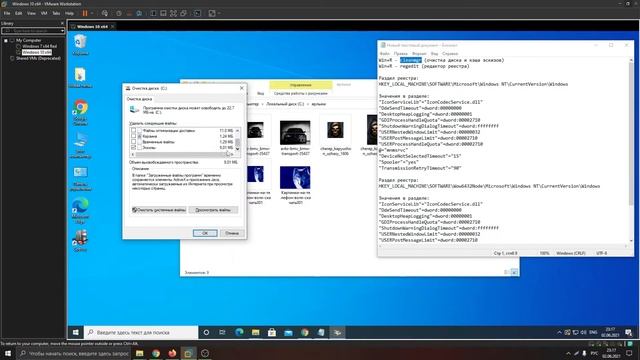Open the power options dropdown next to pause

92,13
